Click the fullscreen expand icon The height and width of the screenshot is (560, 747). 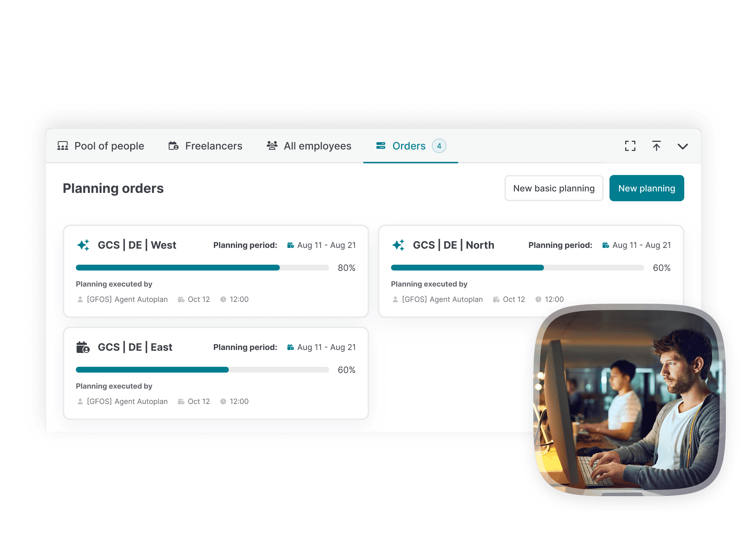pos(630,146)
